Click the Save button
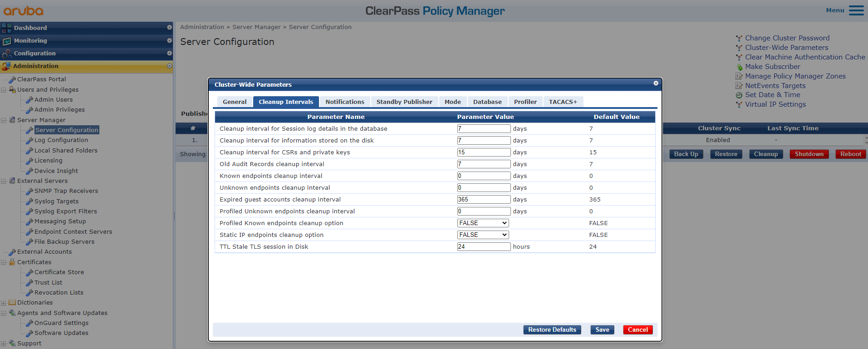 (603, 330)
